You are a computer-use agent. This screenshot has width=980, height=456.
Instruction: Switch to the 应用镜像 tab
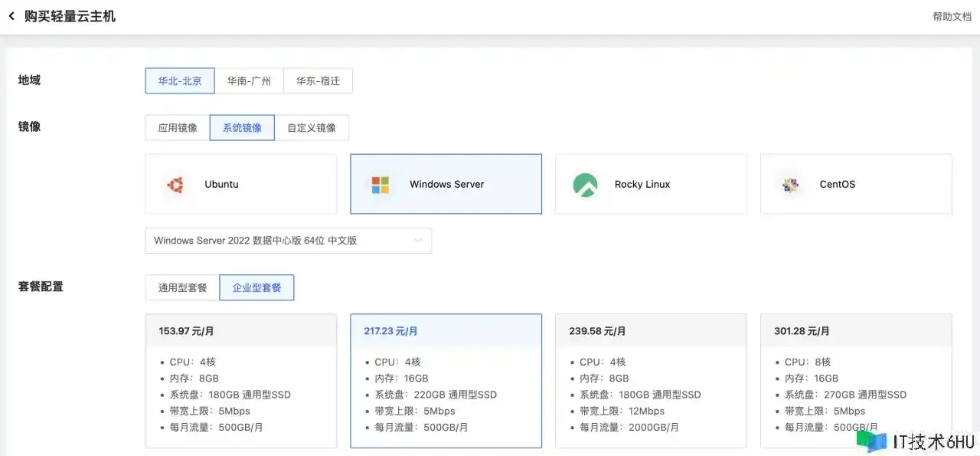pyautogui.click(x=178, y=128)
